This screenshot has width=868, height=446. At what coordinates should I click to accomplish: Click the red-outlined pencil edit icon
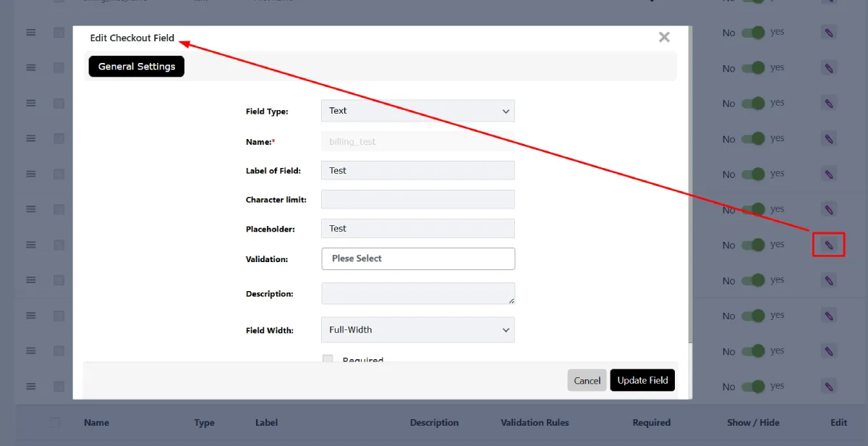pyautogui.click(x=829, y=245)
